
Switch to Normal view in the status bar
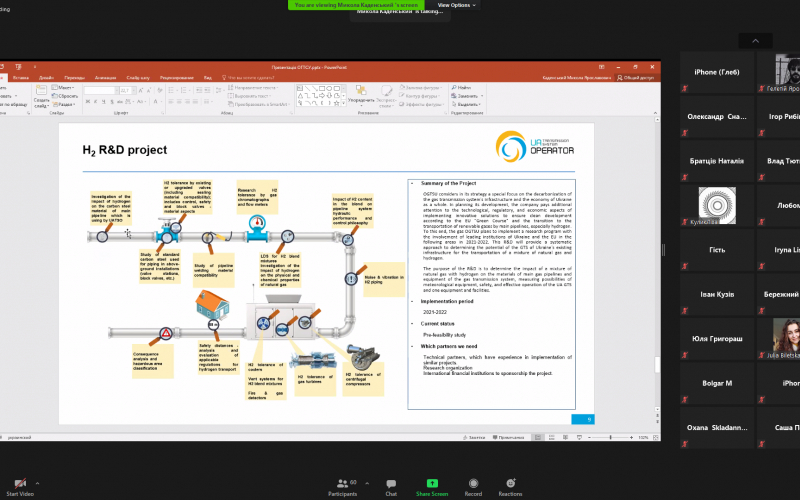coord(538,437)
